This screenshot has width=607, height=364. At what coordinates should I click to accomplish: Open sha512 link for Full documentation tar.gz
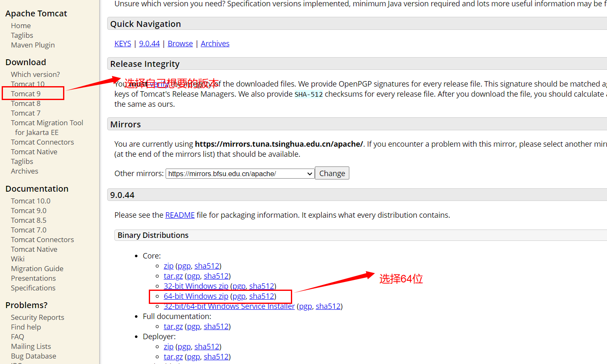click(216, 327)
